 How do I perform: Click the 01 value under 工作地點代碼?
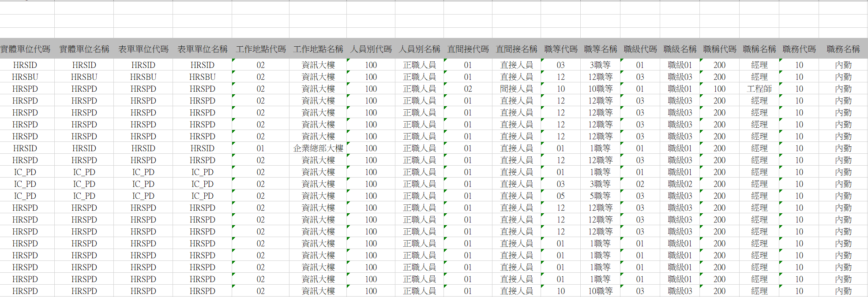click(x=260, y=148)
